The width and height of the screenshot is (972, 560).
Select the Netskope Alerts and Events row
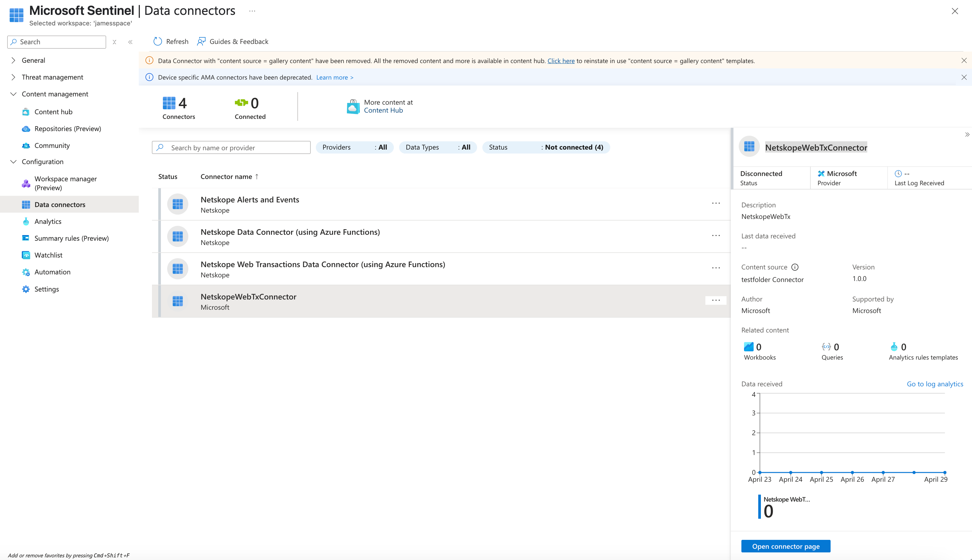pos(441,204)
